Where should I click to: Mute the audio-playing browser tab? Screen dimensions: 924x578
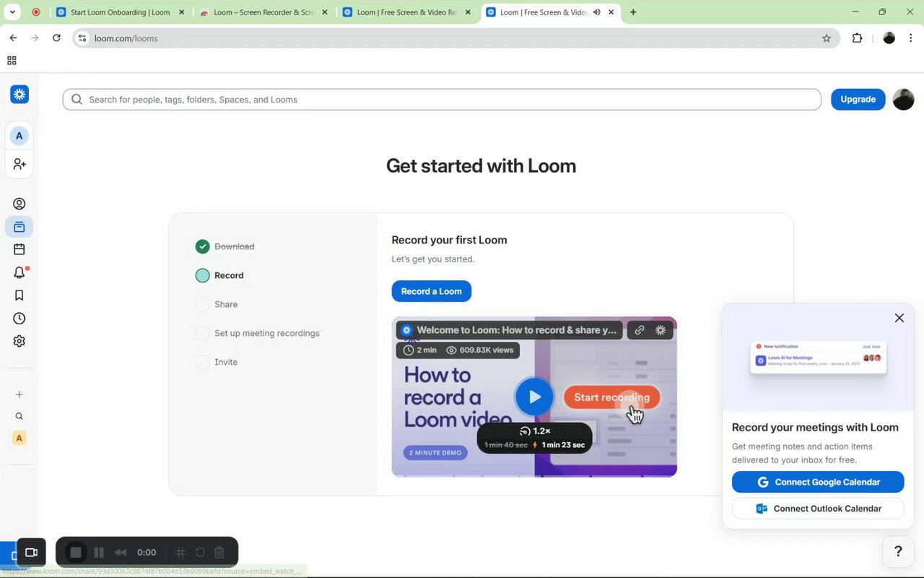[x=597, y=12]
